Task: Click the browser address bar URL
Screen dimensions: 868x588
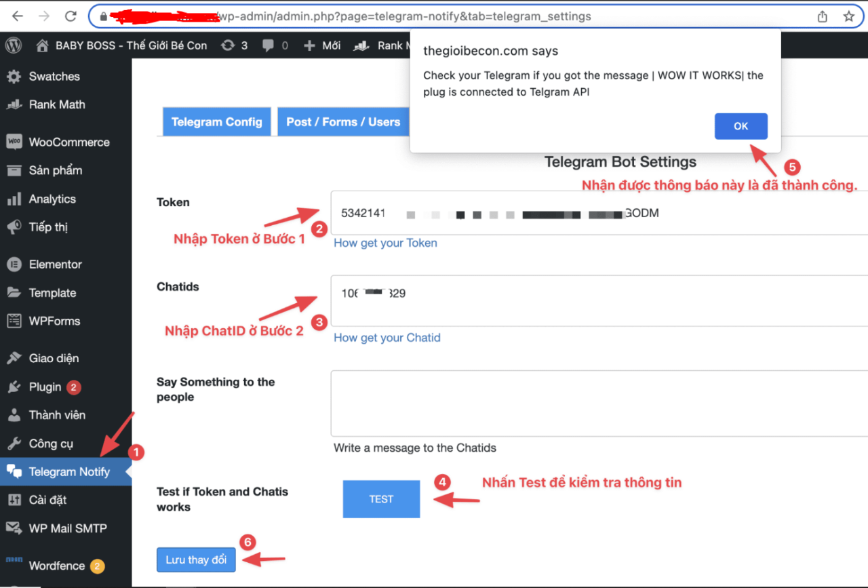Action: (x=404, y=16)
